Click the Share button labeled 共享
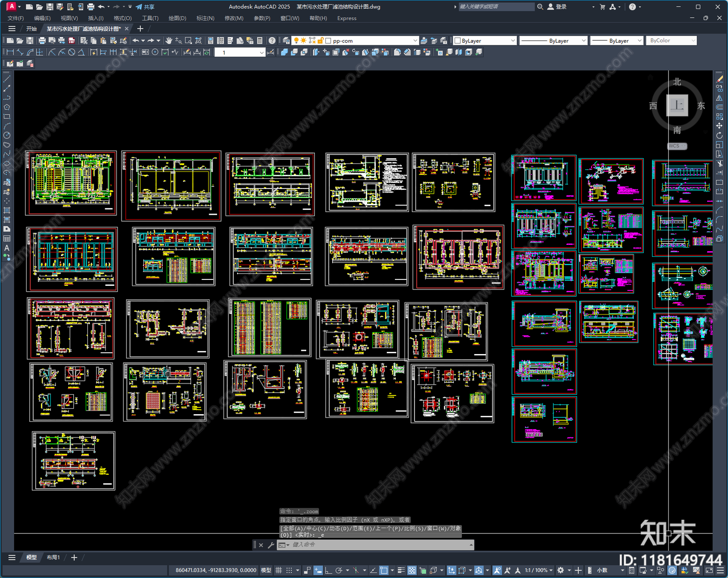This screenshot has width=728, height=578. pos(145,7)
